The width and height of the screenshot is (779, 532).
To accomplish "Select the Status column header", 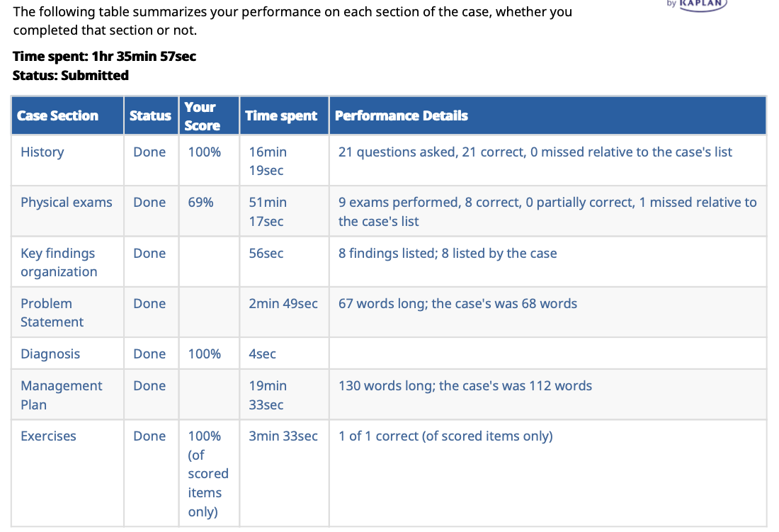I will click(x=151, y=115).
